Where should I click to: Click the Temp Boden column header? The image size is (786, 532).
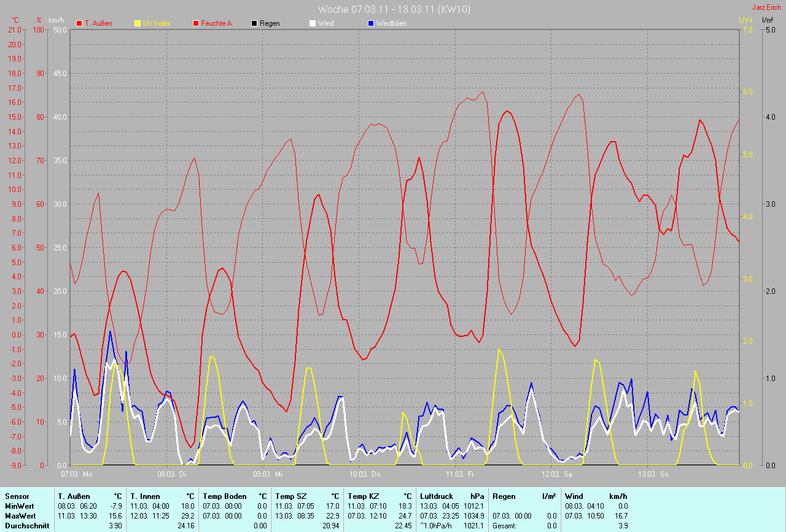click(225, 496)
